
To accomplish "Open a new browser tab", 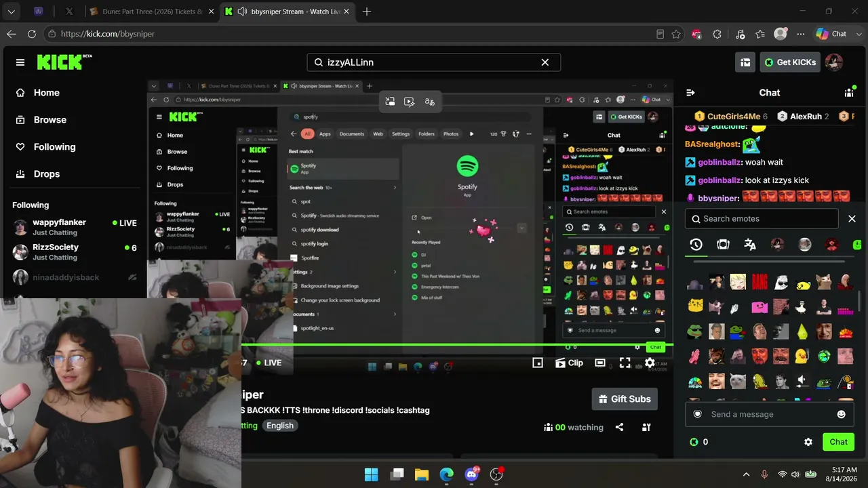I will pos(367,12).
